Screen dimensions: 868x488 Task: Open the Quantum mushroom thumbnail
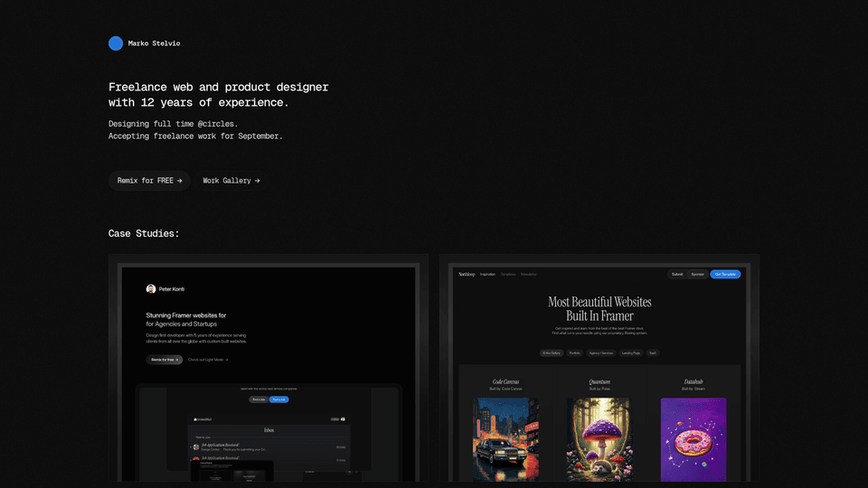[x=599, y=439]
